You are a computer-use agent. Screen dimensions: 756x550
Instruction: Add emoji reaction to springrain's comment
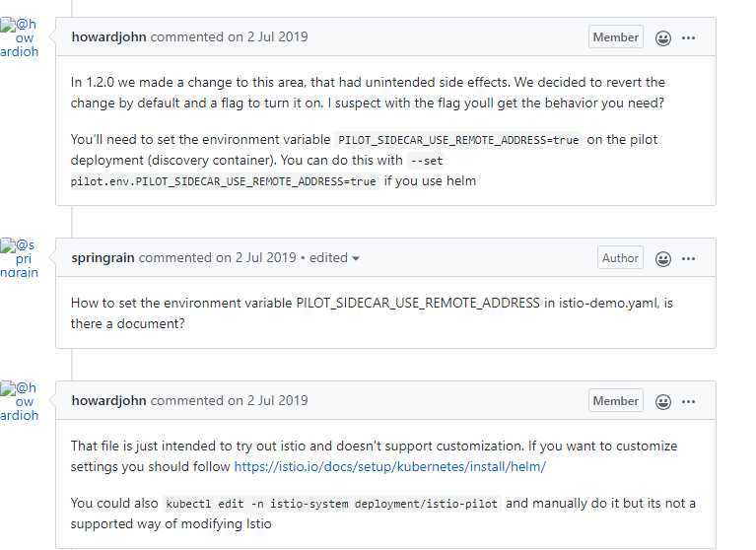click(x=663, y=259)
